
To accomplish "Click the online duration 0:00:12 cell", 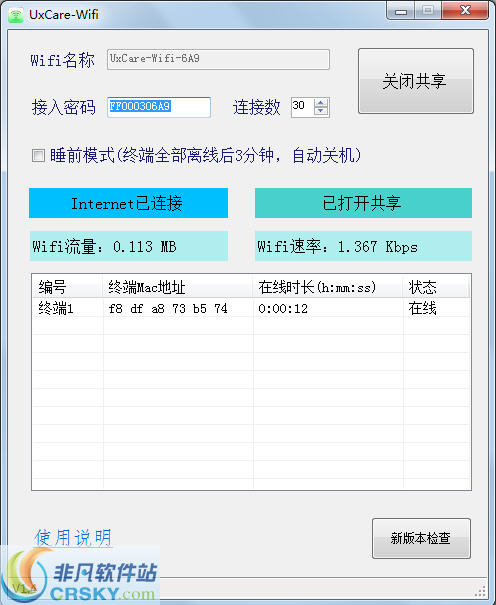I will [283, 309].
